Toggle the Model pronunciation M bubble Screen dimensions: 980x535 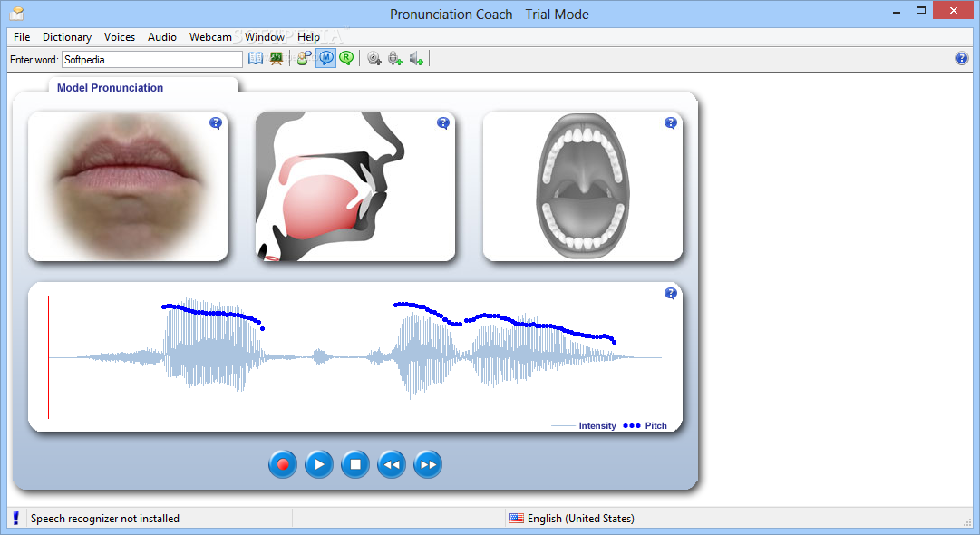(325, 59)
